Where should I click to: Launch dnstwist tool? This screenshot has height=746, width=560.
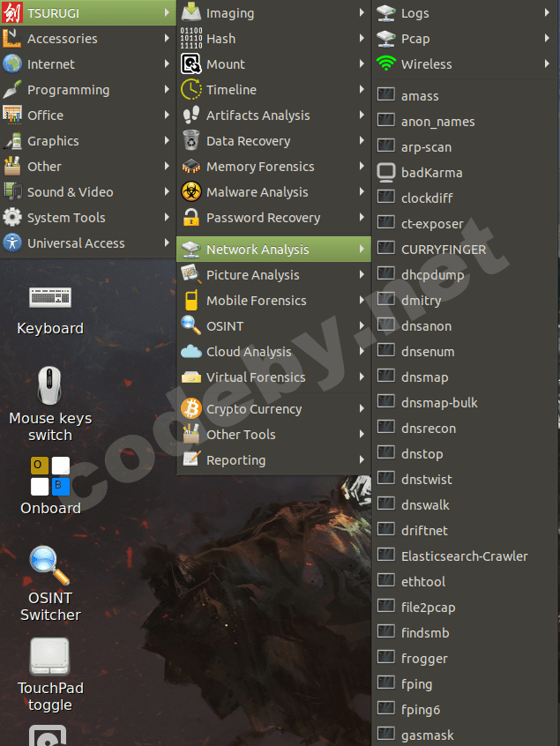tap(465, 480)
